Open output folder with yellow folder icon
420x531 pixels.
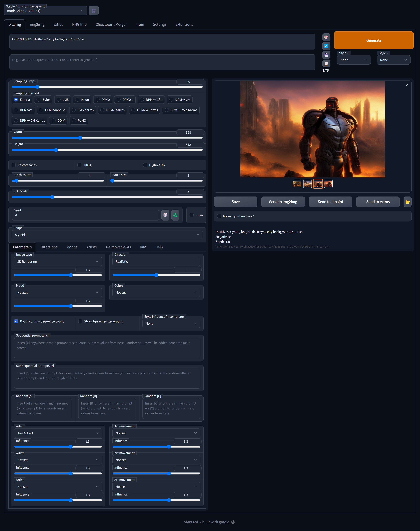(x=407, y=202)
